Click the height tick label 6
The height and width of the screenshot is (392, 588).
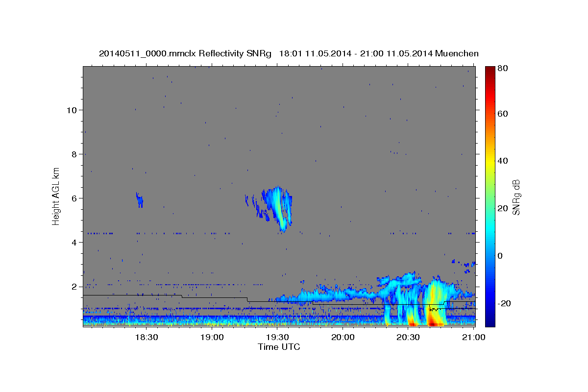click(73, 198)
